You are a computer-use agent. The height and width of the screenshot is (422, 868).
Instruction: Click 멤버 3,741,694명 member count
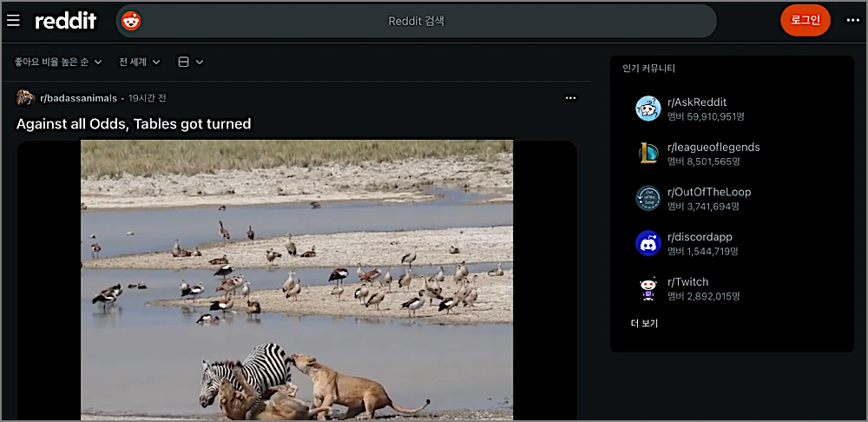703,207
